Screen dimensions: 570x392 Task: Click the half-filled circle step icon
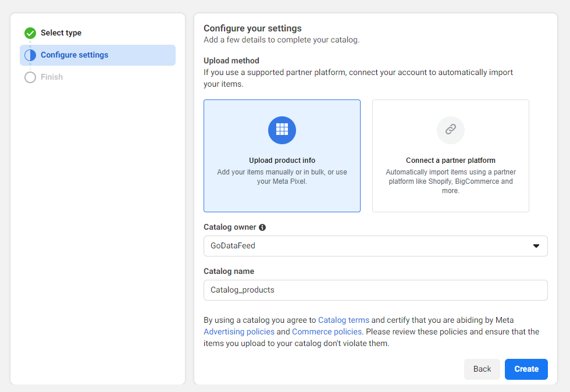click(x=30, y=55)
